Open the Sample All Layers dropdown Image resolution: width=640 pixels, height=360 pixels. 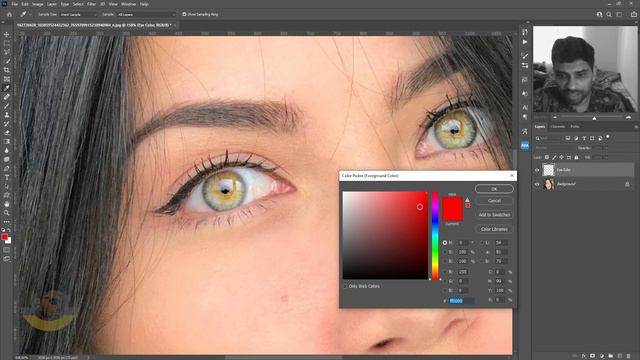(x=146, y=14)
